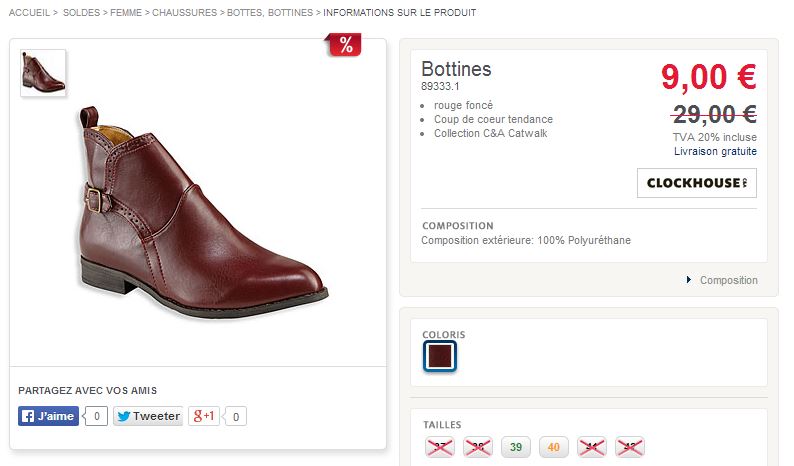
Task: Select size 40
Action: coord(554,447)
